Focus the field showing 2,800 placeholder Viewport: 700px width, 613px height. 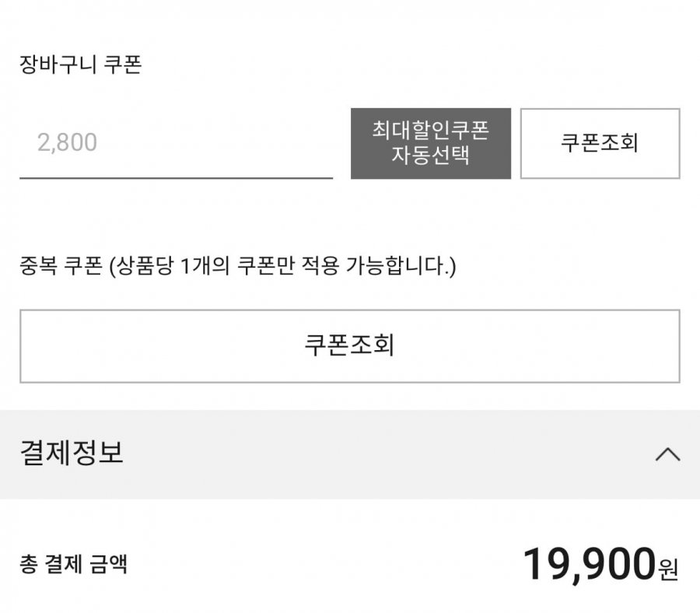click(x=68, y=143)
